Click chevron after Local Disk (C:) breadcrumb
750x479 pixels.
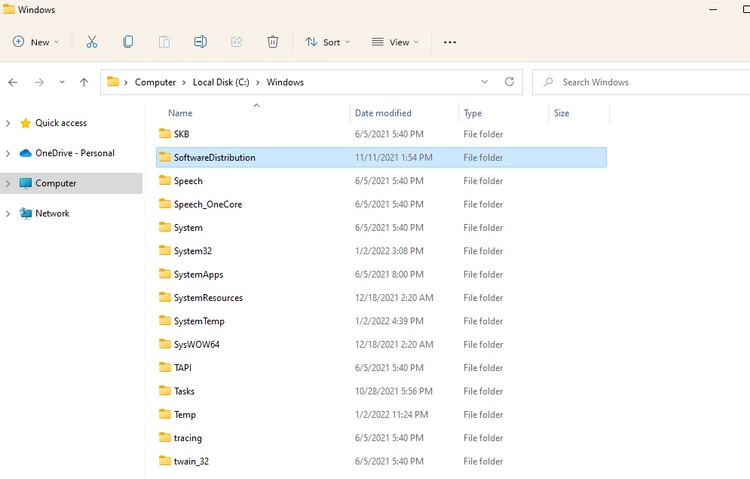tap(258, 83)
